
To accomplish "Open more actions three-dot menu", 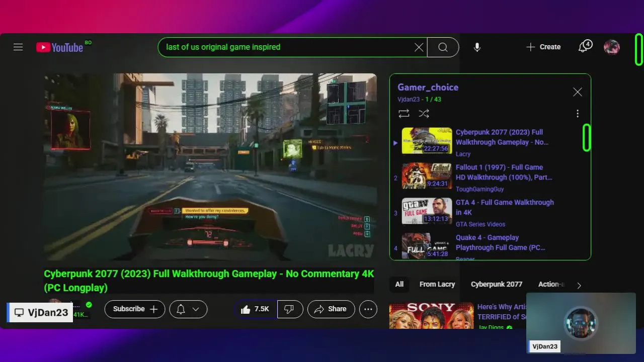I will tap(368, 309).
